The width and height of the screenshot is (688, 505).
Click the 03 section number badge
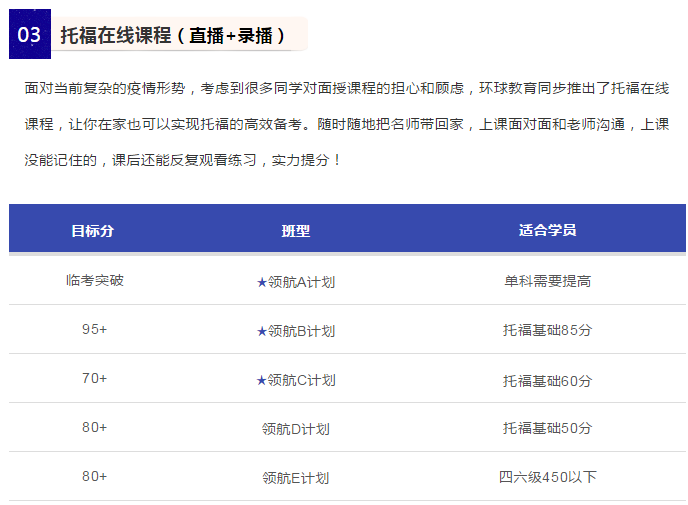tap(30, 34)
